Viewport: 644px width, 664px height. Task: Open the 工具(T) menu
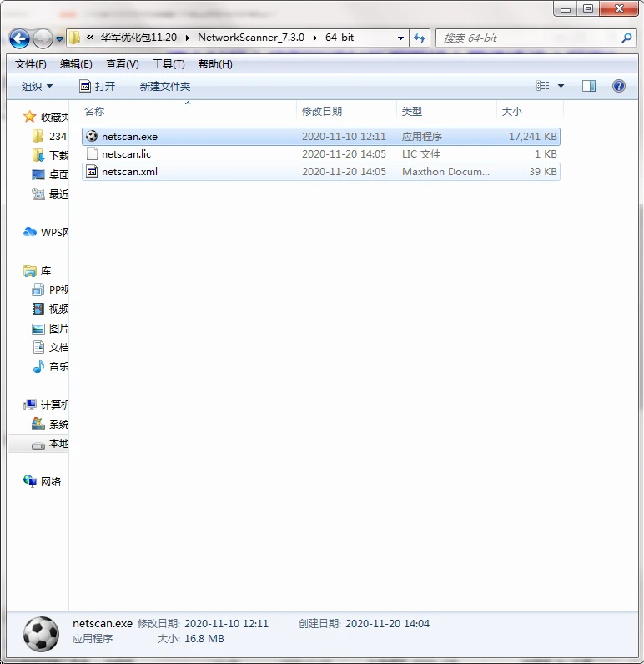168,64
